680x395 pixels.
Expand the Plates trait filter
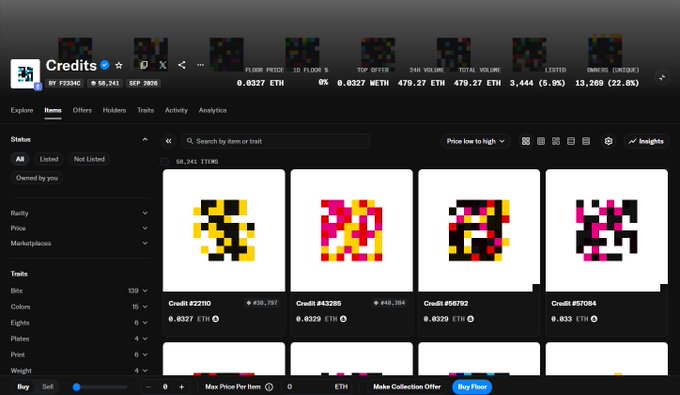point(79,339)
